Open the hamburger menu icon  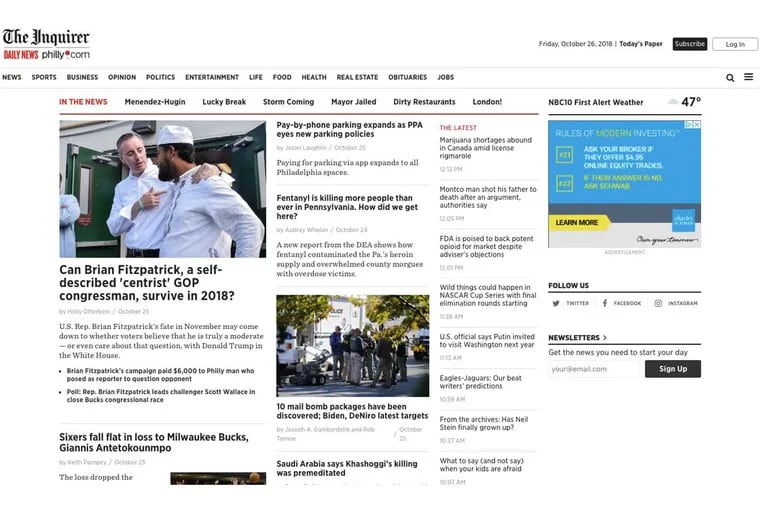[748, 77]
